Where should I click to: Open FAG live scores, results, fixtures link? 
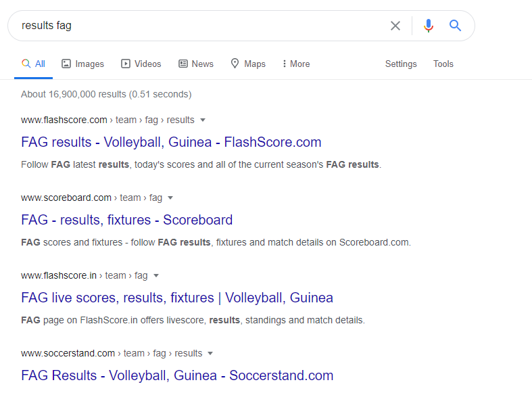click(176, 298)
